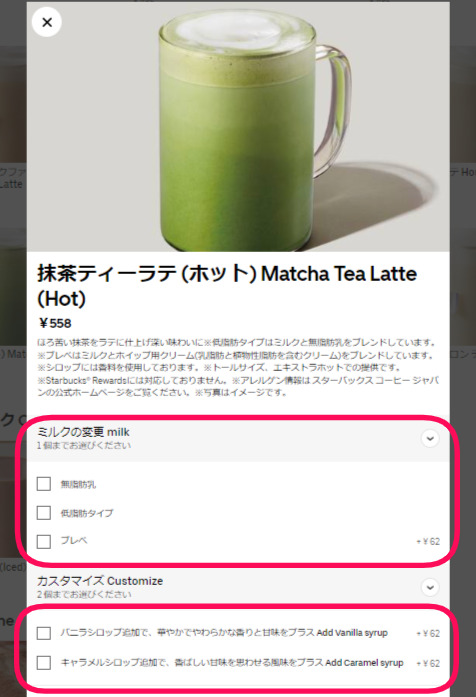Viewport: 476px width, 697px height.
Task: Check the ブレべ milk option
Action: (44, 541)
